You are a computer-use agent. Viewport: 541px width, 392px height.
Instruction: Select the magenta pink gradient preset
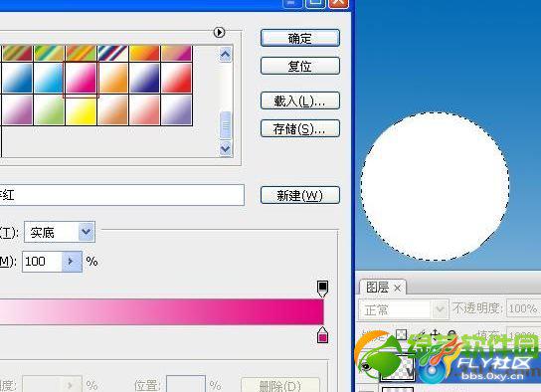click(x=82, y=78)
